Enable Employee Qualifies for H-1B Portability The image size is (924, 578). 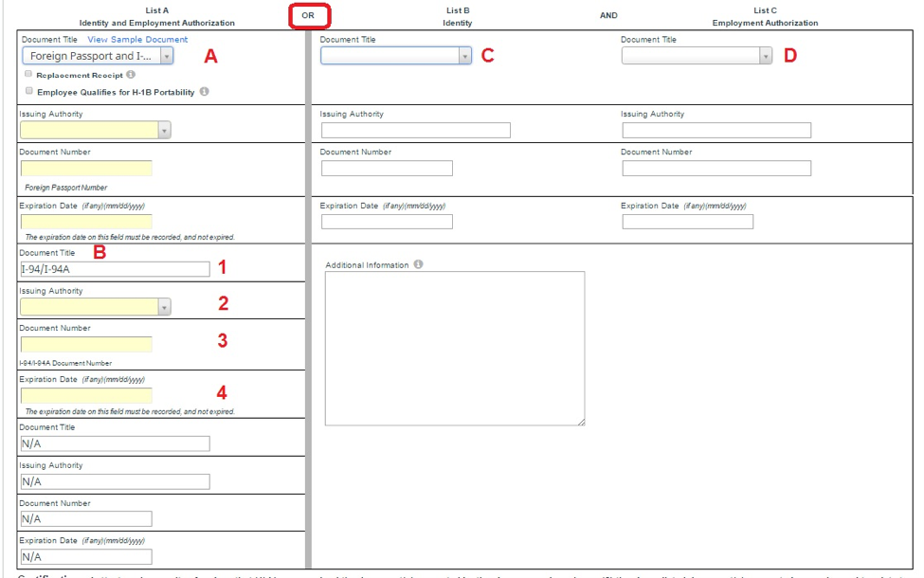coord(28,92)
